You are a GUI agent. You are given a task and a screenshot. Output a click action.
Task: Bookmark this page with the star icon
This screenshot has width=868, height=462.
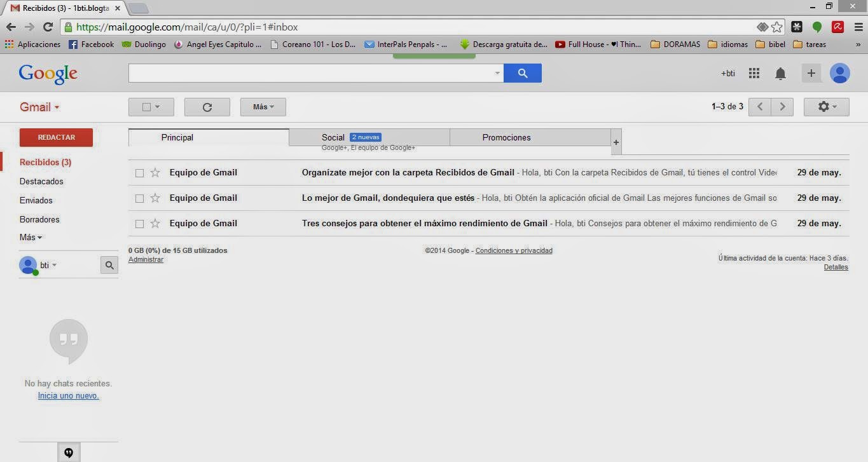pos(776,27)
